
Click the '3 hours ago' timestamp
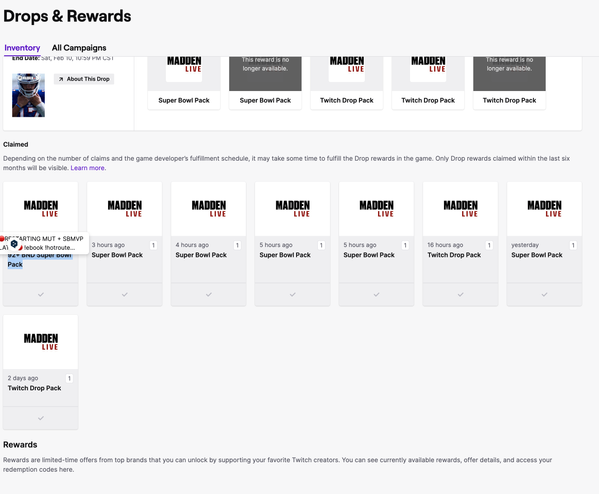click(x=108, y=245)
